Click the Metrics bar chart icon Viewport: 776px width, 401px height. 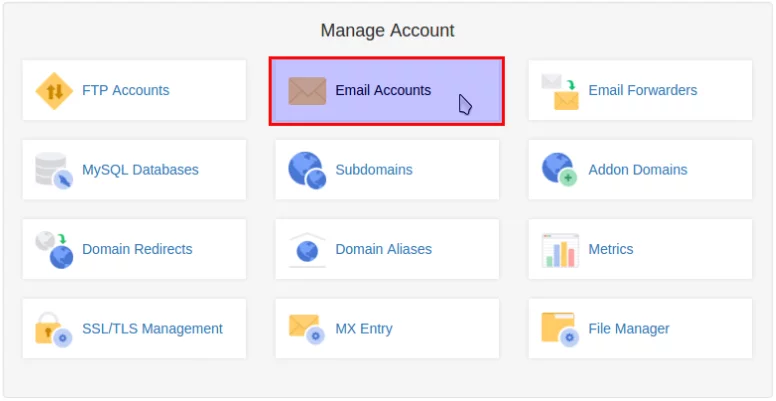pos(560,250)
